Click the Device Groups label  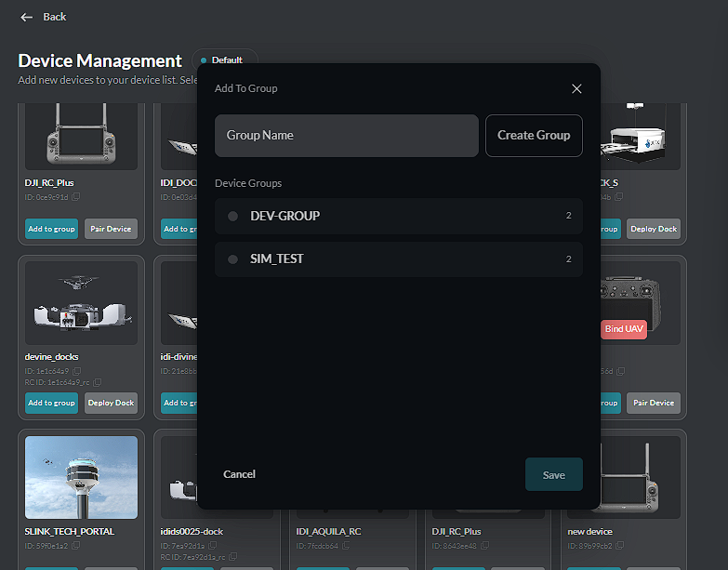(x=248, y=183)
